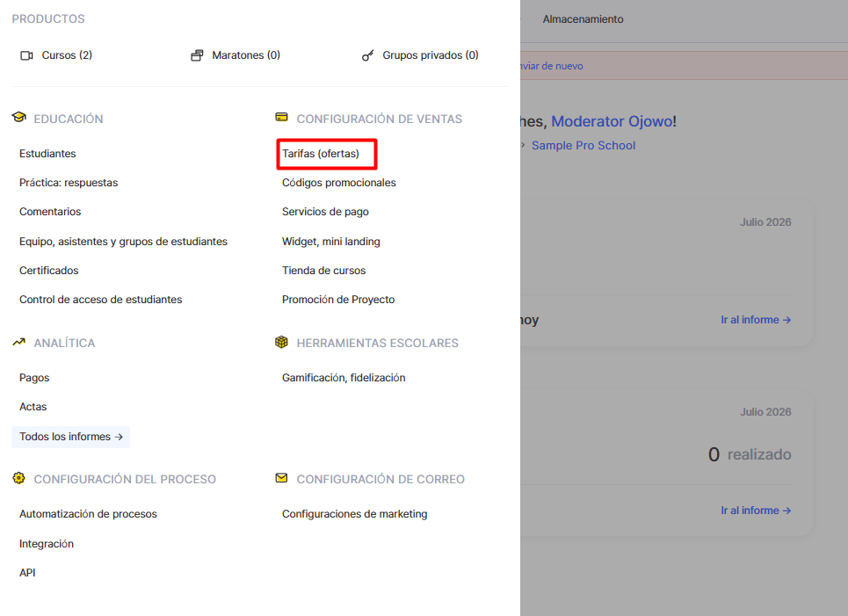This screenshot has width=848, height=616.
Task: Click the PRODUCTOS heading text
Action: click(48, 19)
